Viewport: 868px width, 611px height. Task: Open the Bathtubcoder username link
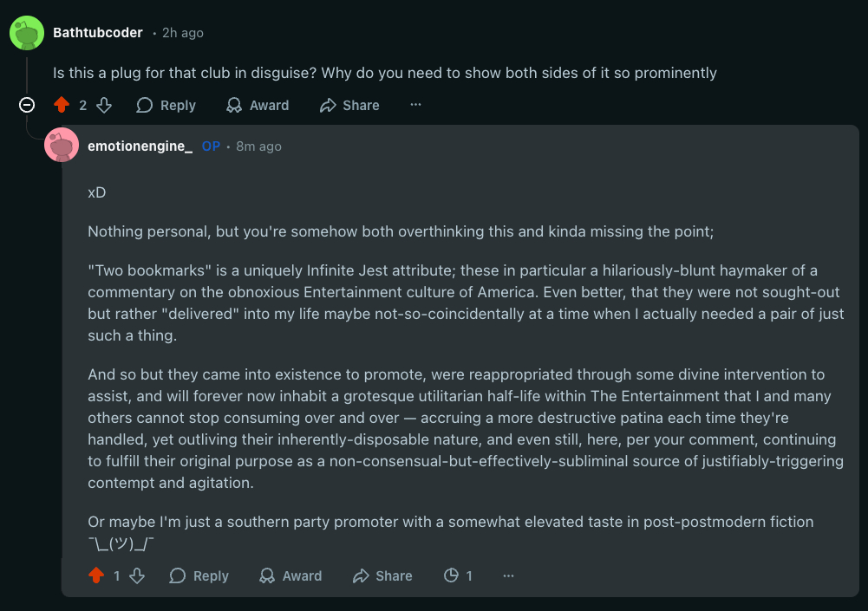98,33
